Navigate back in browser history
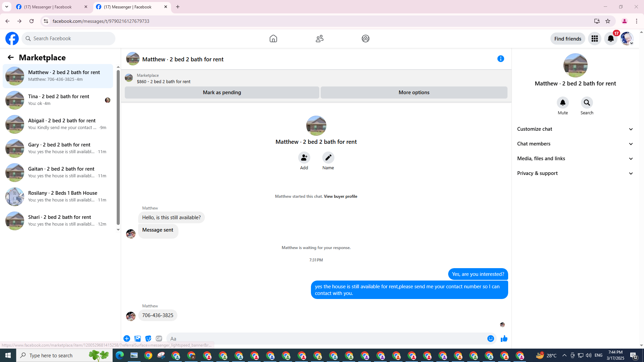This screenshot has height=362, width=644. pos(7,21)
